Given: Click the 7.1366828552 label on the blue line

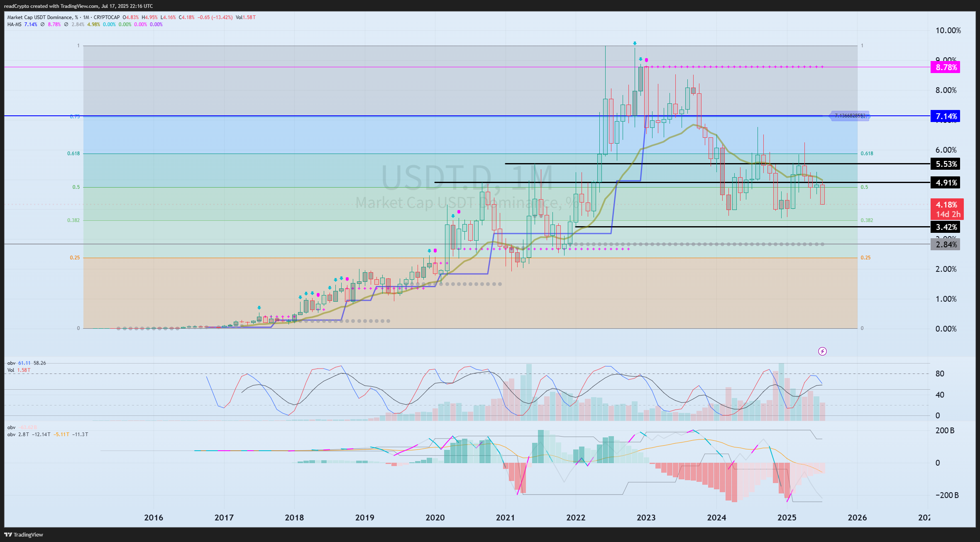Looking at the screenshot, I should pos(850,116).
